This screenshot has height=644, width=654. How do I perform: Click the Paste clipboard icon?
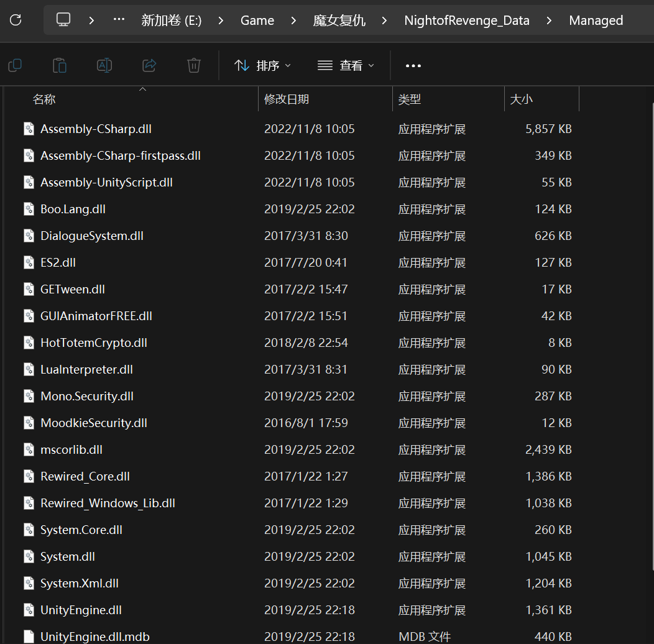point(60,65)
